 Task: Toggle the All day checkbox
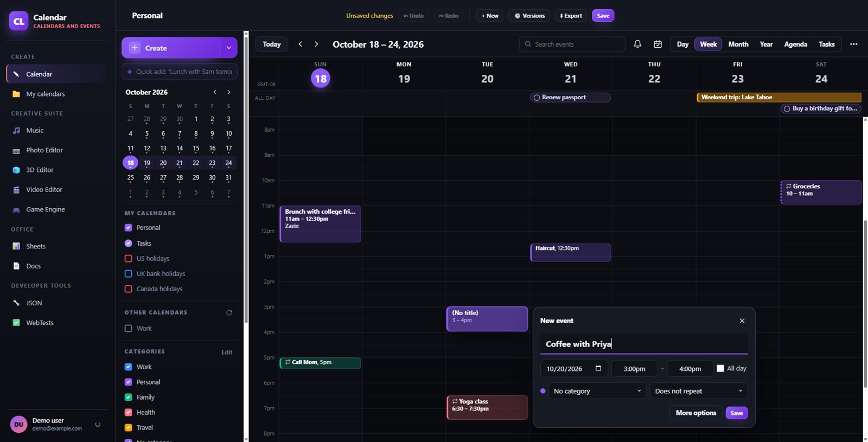pos(720,368)
